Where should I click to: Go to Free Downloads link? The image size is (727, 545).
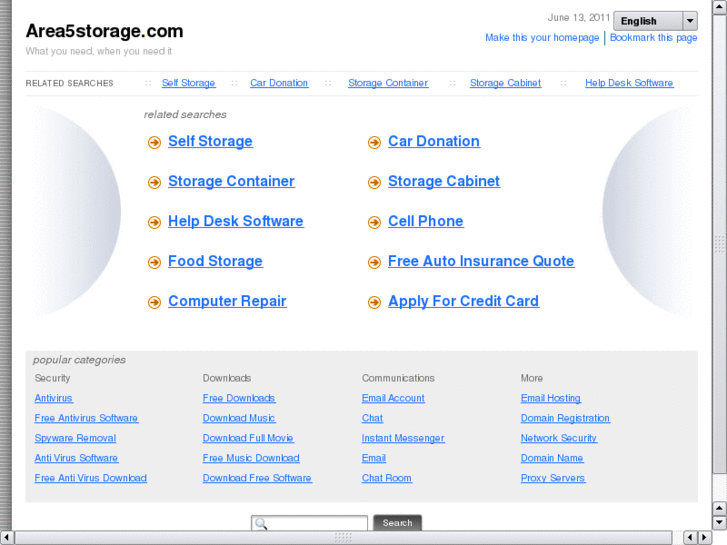(239, 398)
